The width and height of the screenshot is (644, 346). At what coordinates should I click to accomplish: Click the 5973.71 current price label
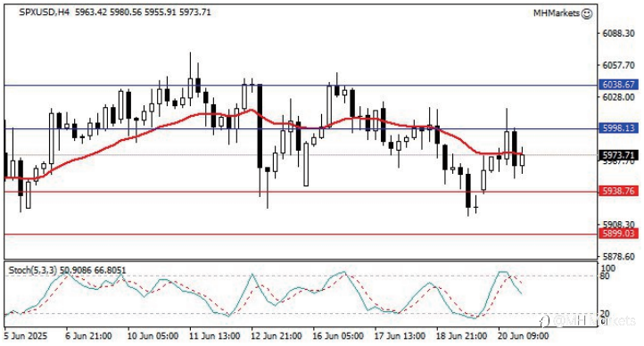618,155
